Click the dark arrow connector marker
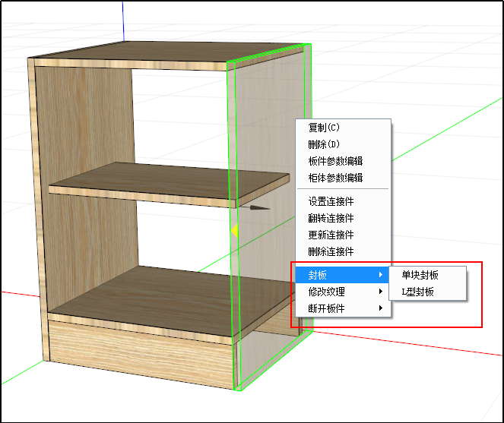504x423 pixels. coord(259,208)
